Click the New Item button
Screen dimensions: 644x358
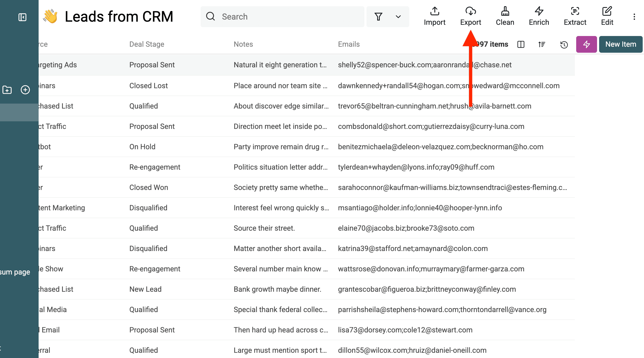tap(621, 44)
